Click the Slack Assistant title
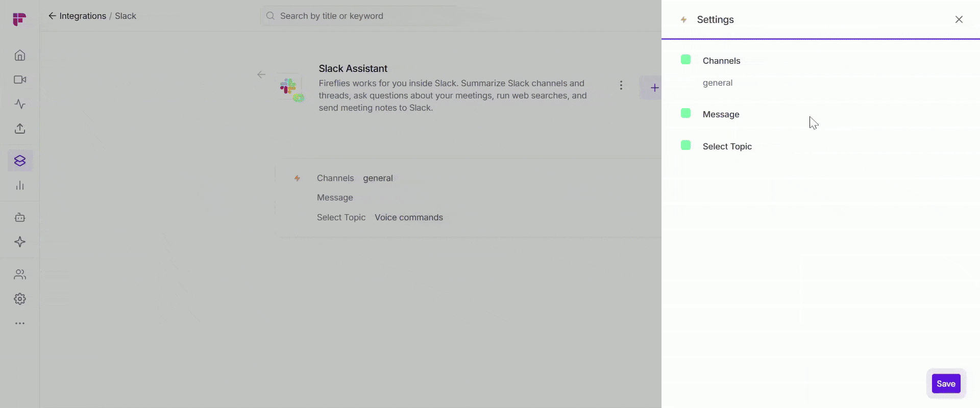The height and width of the screenshot is (408, 980). coord(353,68)
